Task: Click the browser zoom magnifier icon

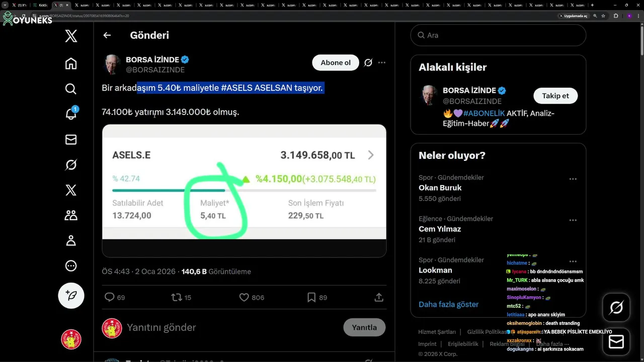Action: tap(596, 16)
